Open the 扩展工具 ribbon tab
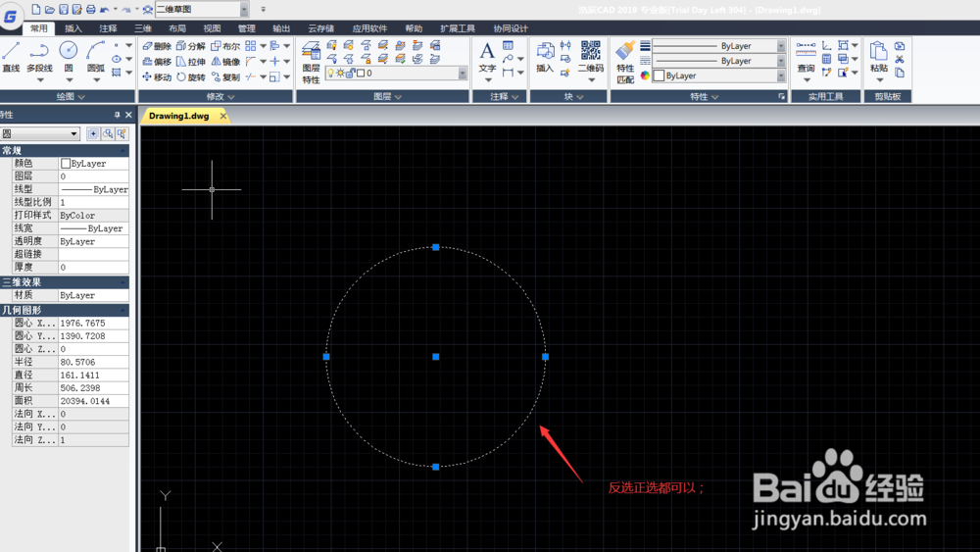The image size is (980, 552). [458, 28]
